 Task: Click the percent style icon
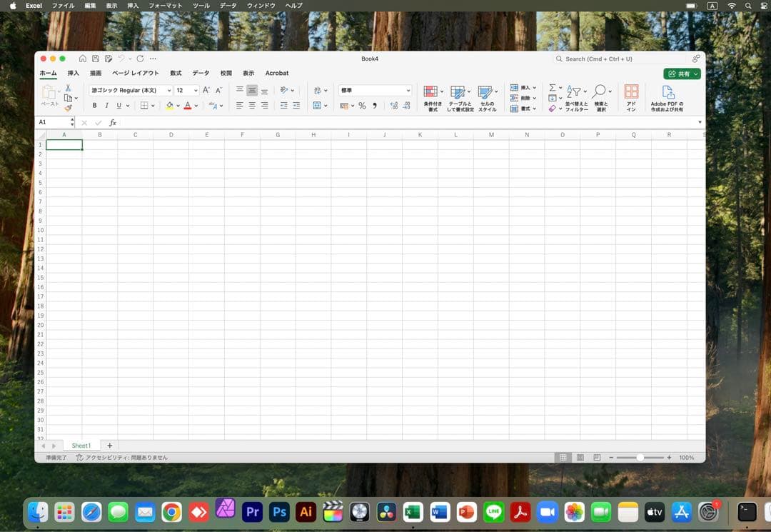click(362, 106)
